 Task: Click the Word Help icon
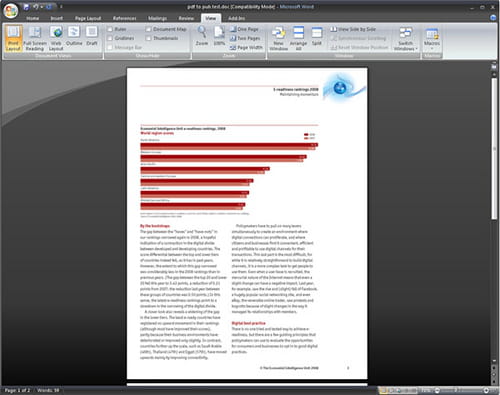tap(493, 18)
